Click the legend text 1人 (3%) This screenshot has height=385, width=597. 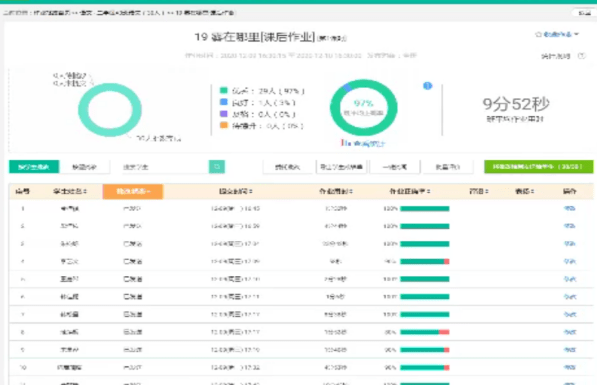[x=276, y=103]
